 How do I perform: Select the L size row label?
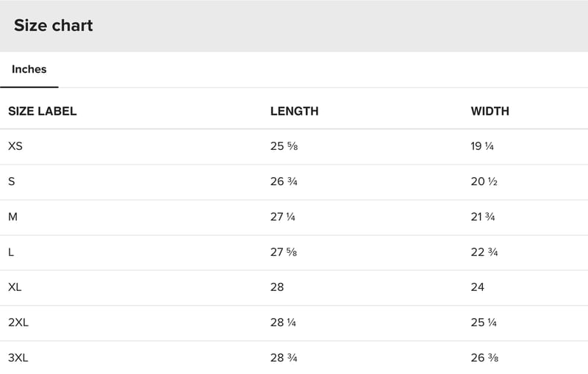(11, 252)
